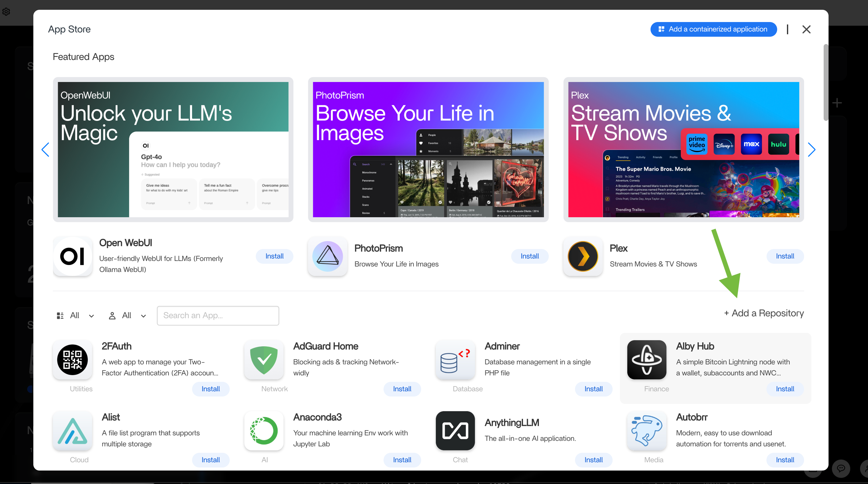Expand the category All dropdown
This screenshot has width=868, height=484.
75,315
